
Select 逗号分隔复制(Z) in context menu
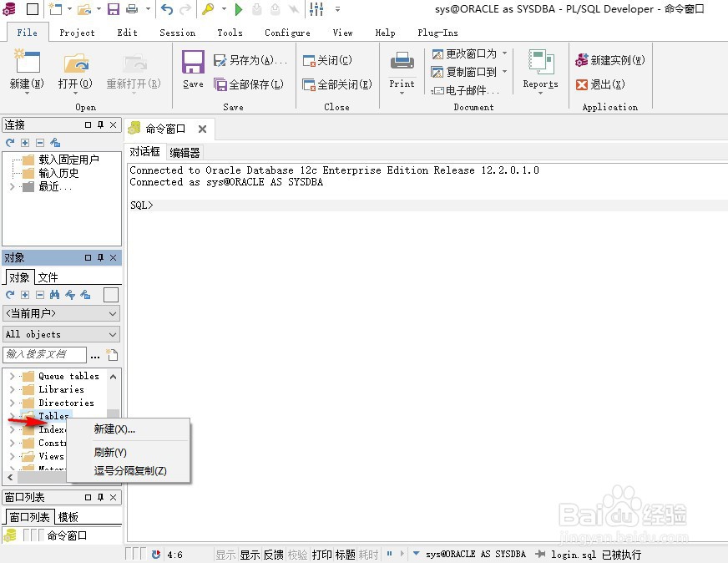[x=129, y=470]
